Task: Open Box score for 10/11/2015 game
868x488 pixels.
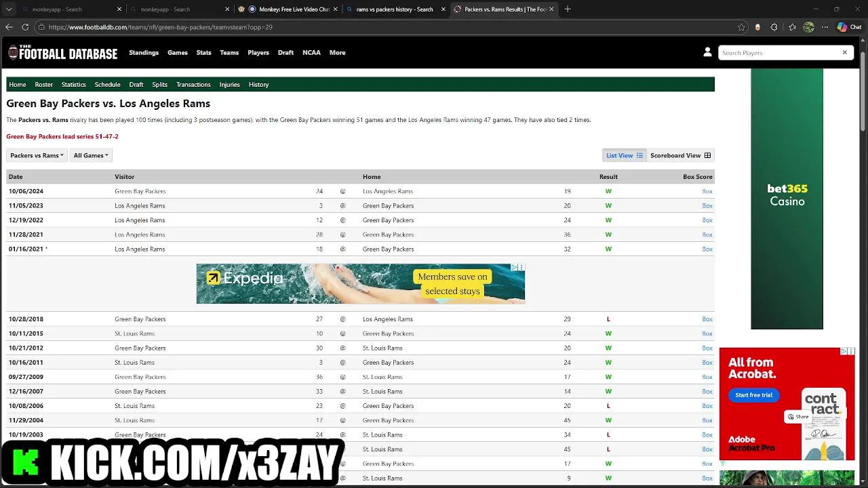Action: 707,333
